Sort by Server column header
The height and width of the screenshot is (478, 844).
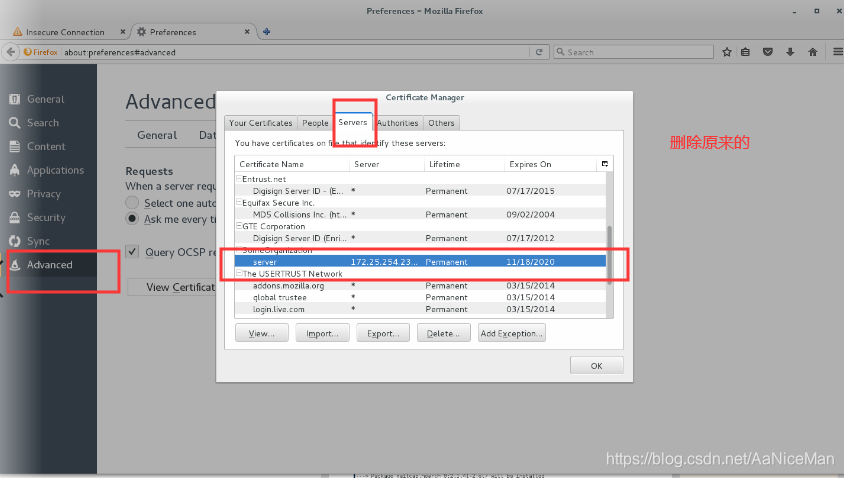pyautogui.click(x=387, y=164)
